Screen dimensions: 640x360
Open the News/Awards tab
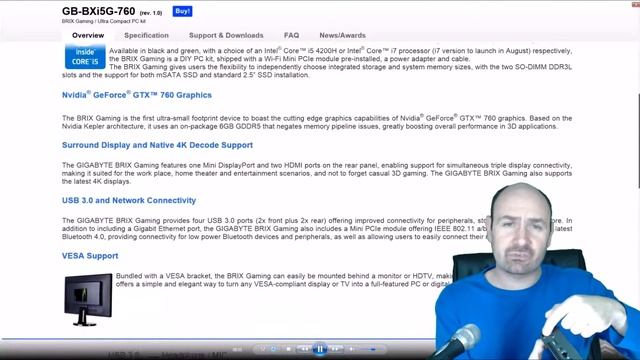342,36
